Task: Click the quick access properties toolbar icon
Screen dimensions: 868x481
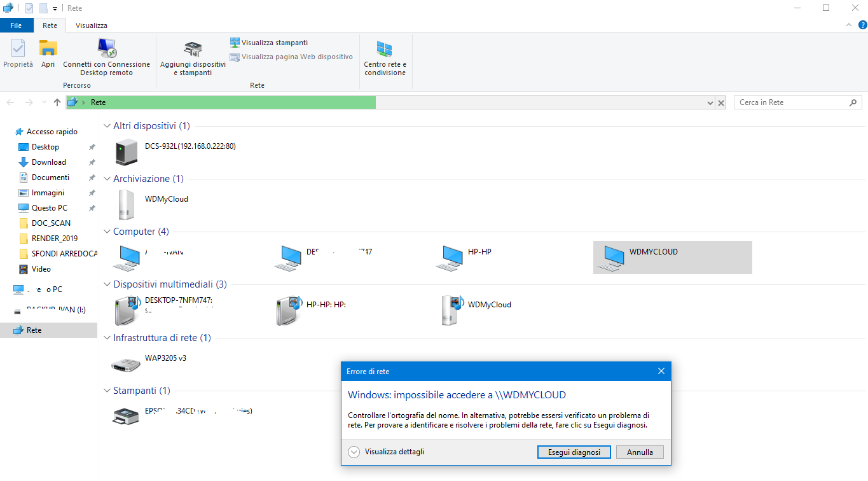Action: (x=29, y=8)
